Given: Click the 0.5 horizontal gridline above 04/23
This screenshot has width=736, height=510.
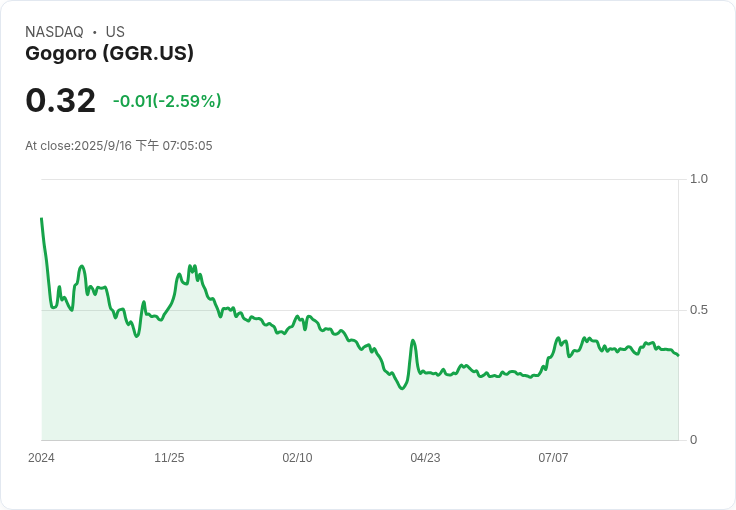Looking at the screenshot, I should tap(425, 310).
